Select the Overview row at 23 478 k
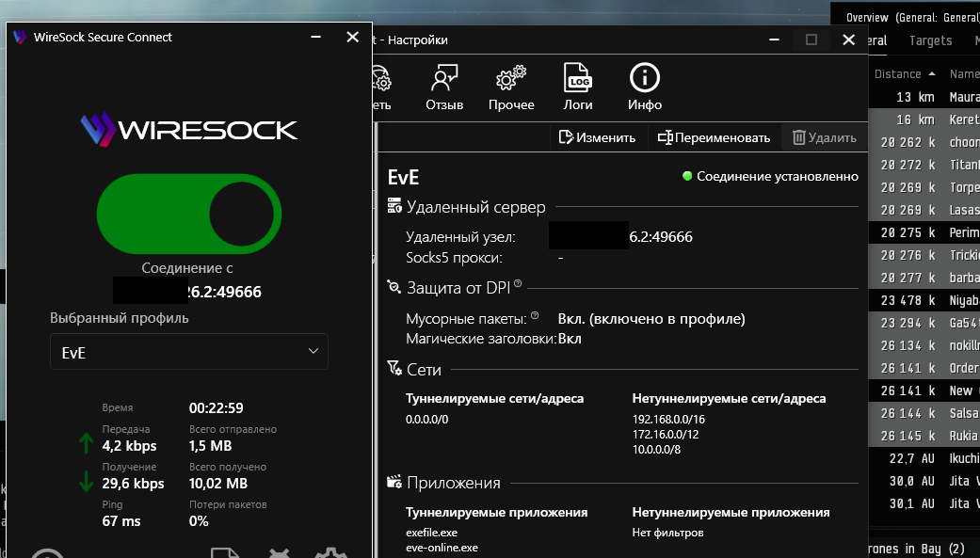 point(924,300)
